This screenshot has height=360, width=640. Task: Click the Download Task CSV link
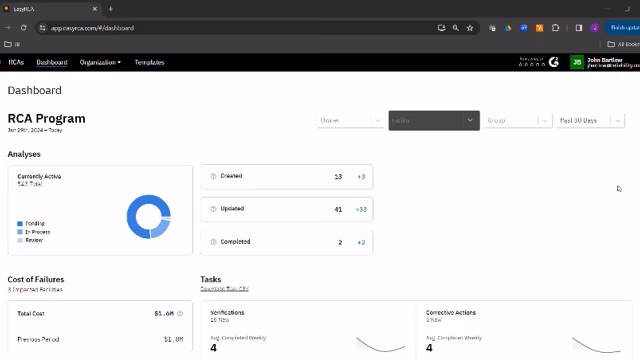coord(224,289)
